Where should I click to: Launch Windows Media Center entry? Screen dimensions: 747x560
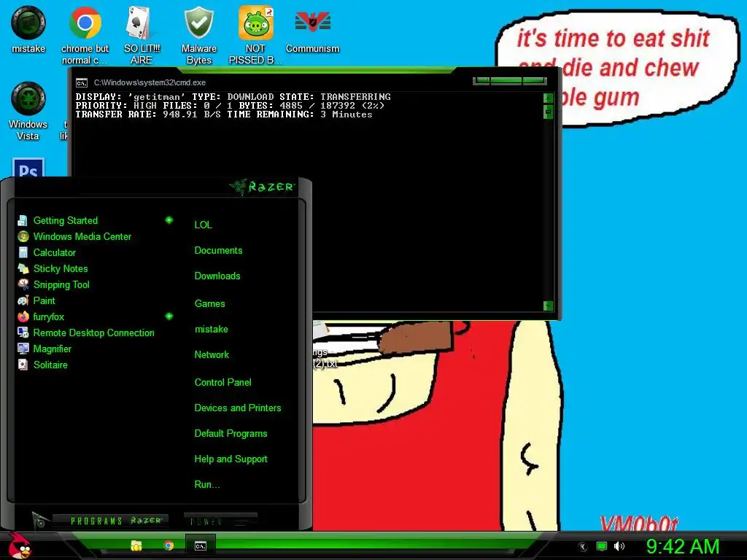[x=82, y=237]
